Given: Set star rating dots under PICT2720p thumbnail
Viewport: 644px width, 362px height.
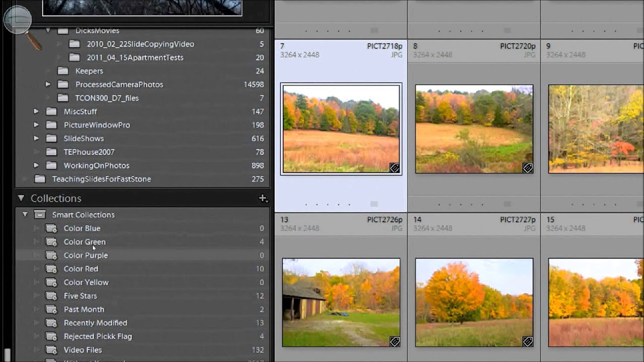Looking at the screenshot, I should (x=461, y=205).
